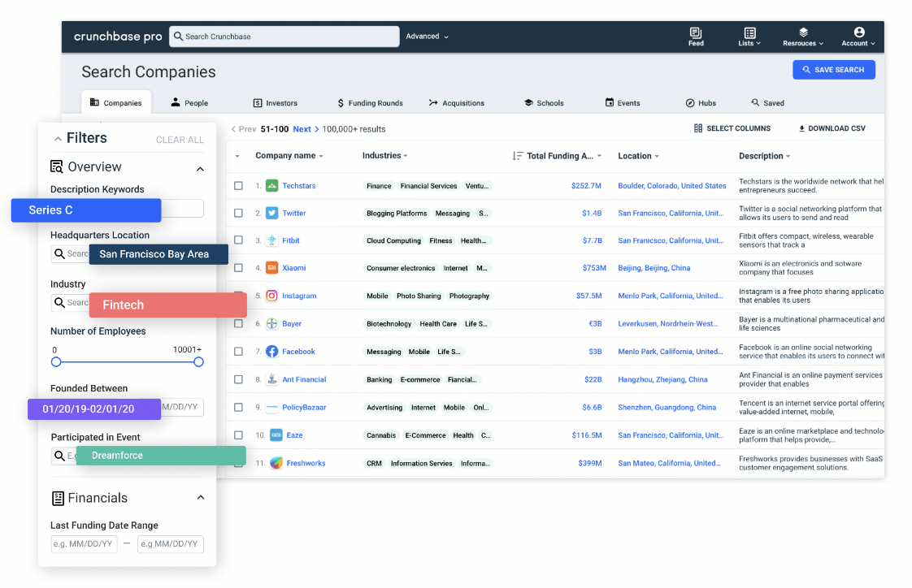Image resolution: width=912 pixels, height=588 pixels.
Task: Click the Ant Financial logo
Action: (x=271, y=379)
